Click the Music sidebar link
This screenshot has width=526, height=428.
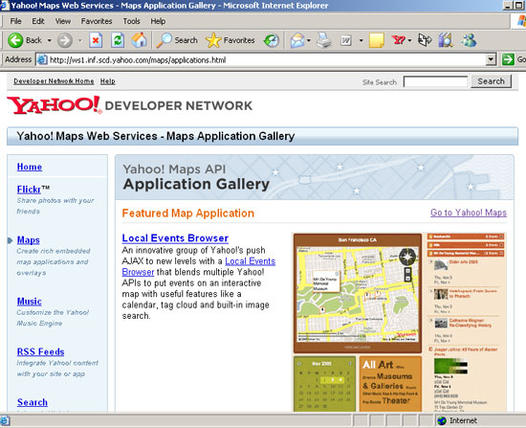click(x=29, y=301)
